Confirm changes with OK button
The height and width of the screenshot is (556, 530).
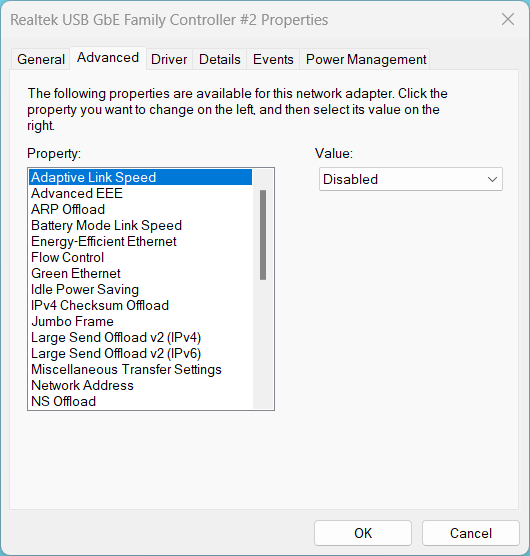(x=363, y=533)
